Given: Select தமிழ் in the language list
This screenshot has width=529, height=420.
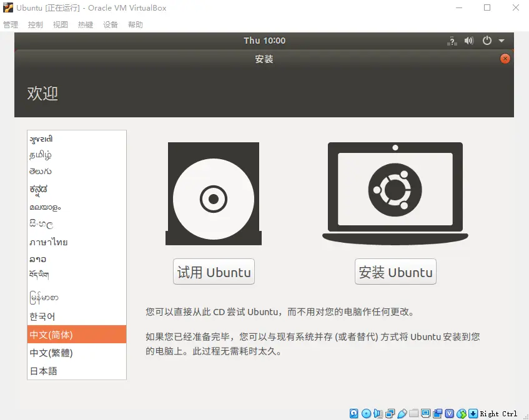Looking at the screenshot, I should pos(77,155).
